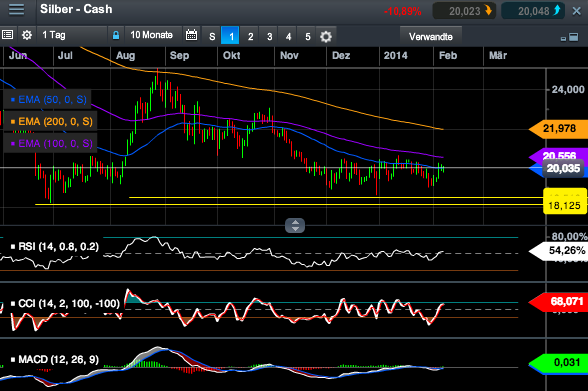The height and width of the screenshot is (391, 588).
Task: Toggle the EMA (100, 0, S) legend
Action: coord(51,143)
